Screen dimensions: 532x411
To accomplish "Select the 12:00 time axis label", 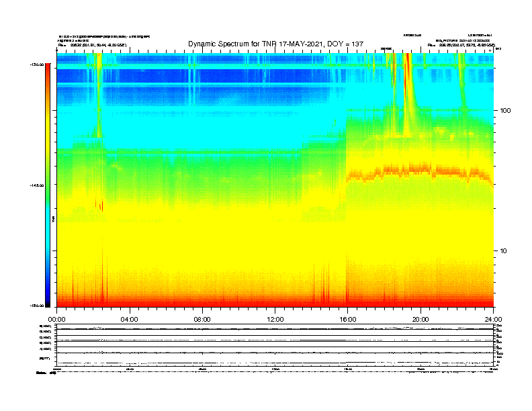I will (275, 319).
